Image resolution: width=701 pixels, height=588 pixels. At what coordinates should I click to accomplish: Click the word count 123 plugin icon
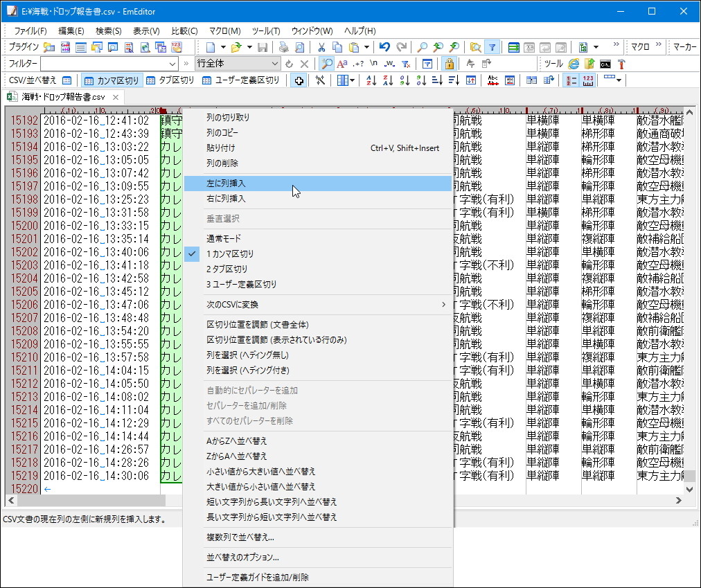click(x=177, y=47)
